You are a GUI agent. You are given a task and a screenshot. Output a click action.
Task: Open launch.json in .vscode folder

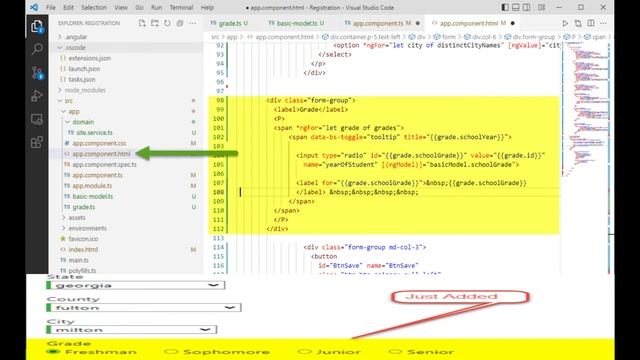(x=84, y=69)
